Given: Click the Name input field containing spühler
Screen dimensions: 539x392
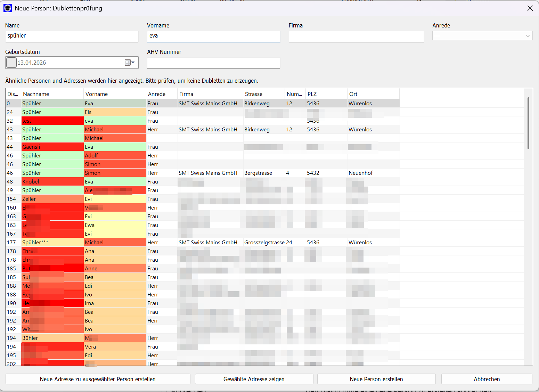Looking at the screenshot, I should point(72,36).
